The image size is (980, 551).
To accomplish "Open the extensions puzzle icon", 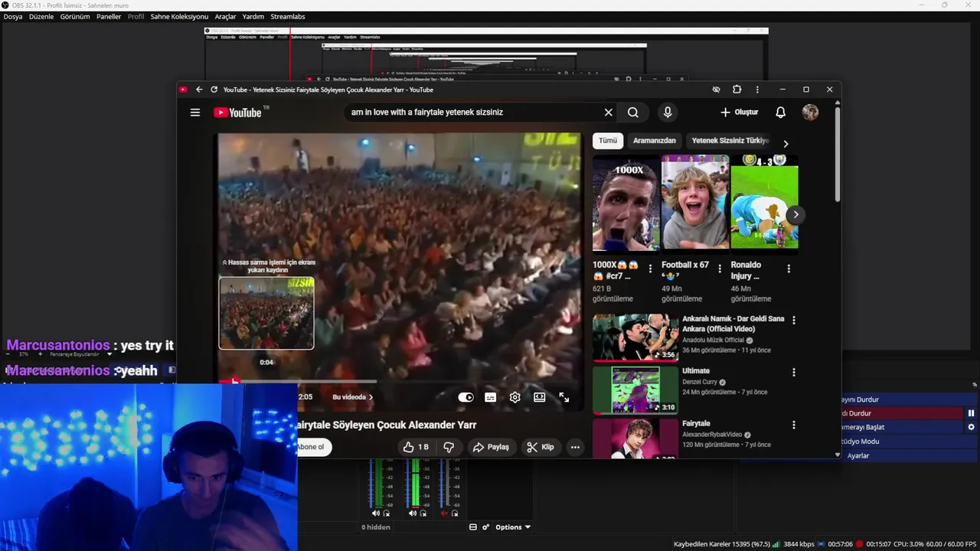I will 737,90.
